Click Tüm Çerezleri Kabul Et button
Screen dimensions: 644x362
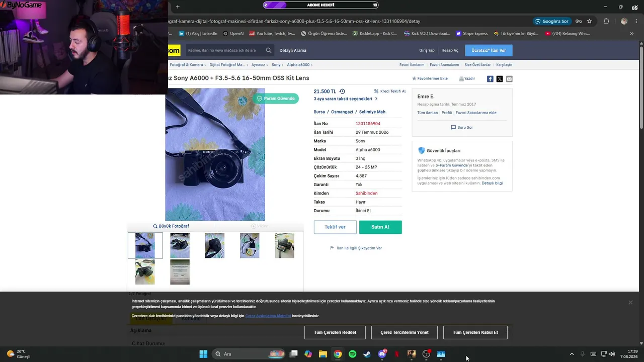[475, 332]
